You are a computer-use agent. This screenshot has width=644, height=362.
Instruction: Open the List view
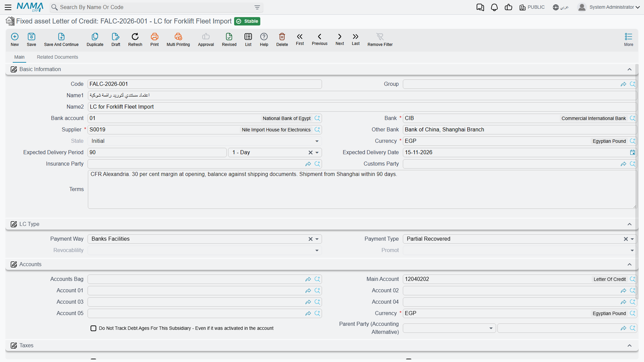[x=248, y=39]
